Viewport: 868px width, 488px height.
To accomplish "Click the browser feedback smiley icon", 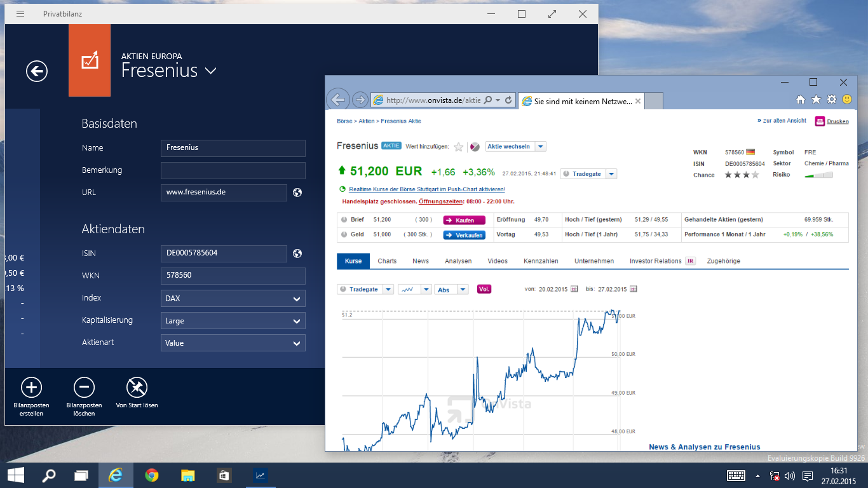I will tap(847, 100).
